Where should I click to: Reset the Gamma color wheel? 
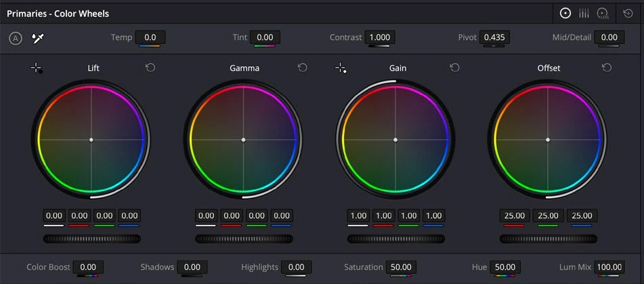click(302, 67)
